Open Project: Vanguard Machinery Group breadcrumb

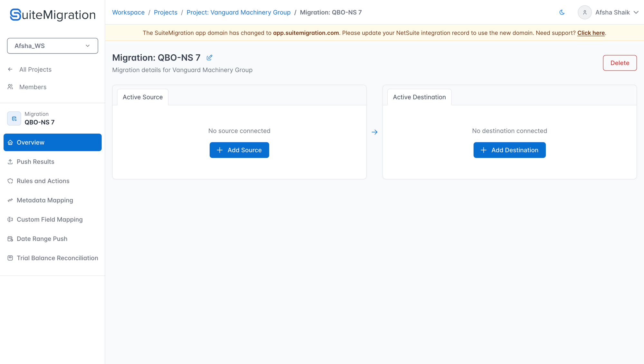[238, 12]
